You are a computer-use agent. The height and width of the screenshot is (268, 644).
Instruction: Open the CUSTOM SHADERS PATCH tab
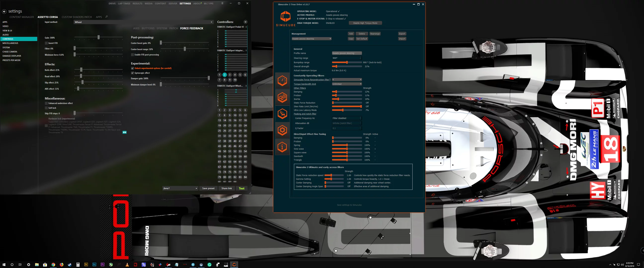point(77,17)
